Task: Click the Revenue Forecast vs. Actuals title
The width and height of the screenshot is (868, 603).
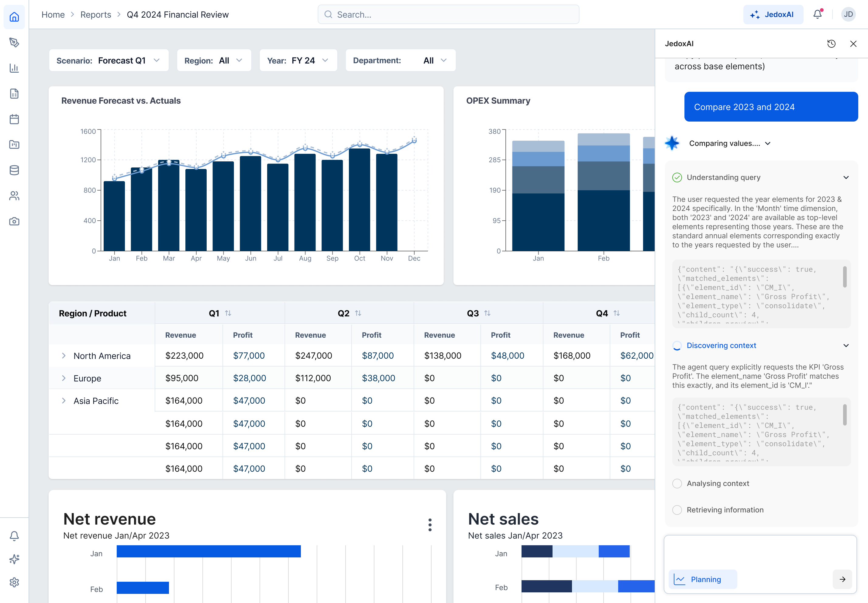Action: (121, 101)
